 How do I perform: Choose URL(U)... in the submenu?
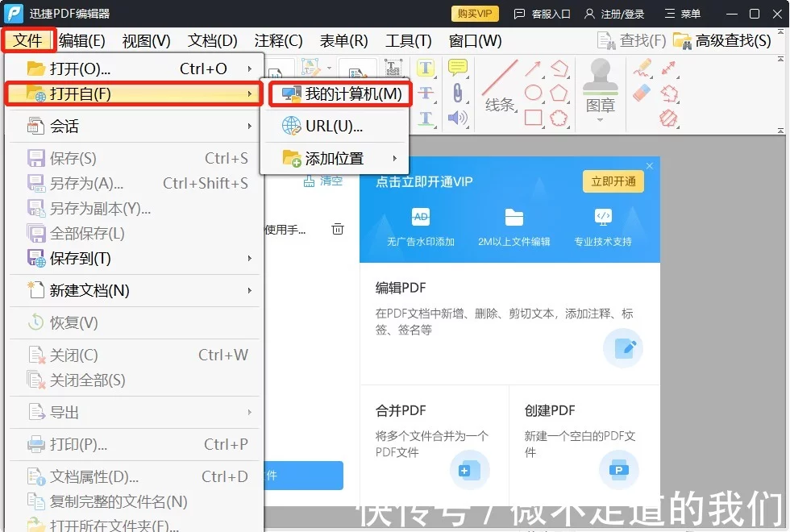(334, 126)
